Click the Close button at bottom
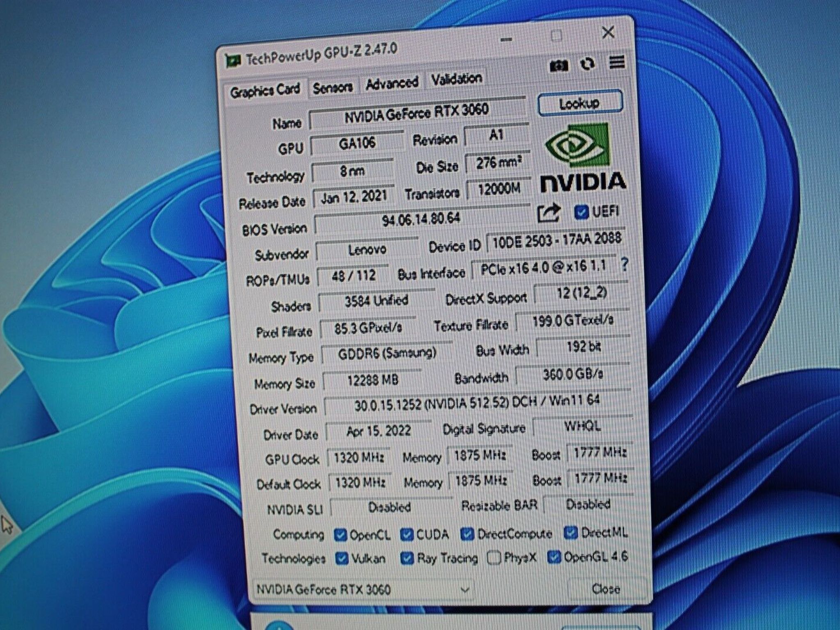 [605, 589]
